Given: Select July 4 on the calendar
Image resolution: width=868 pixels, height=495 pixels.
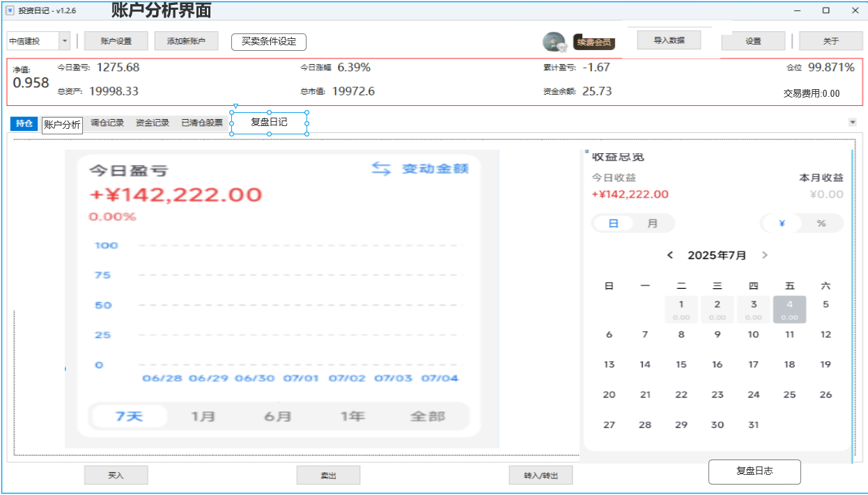Looking at the screenshot, I should (789, 308).
